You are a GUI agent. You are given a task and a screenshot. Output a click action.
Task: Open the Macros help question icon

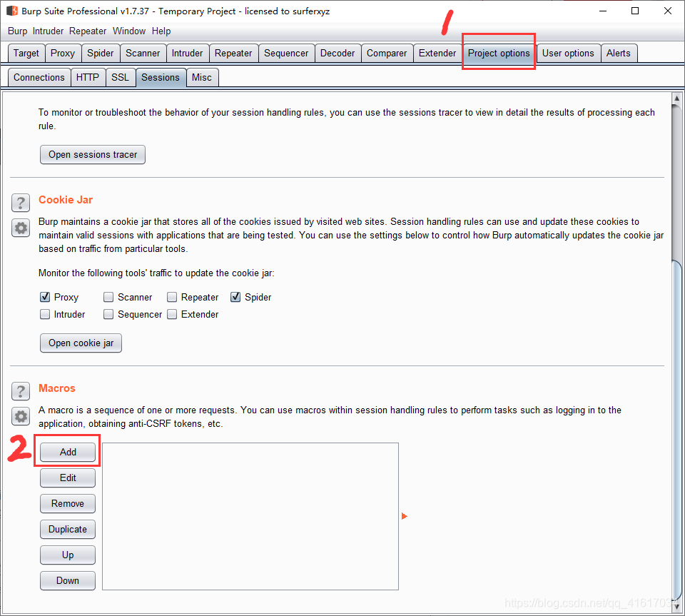21,391
